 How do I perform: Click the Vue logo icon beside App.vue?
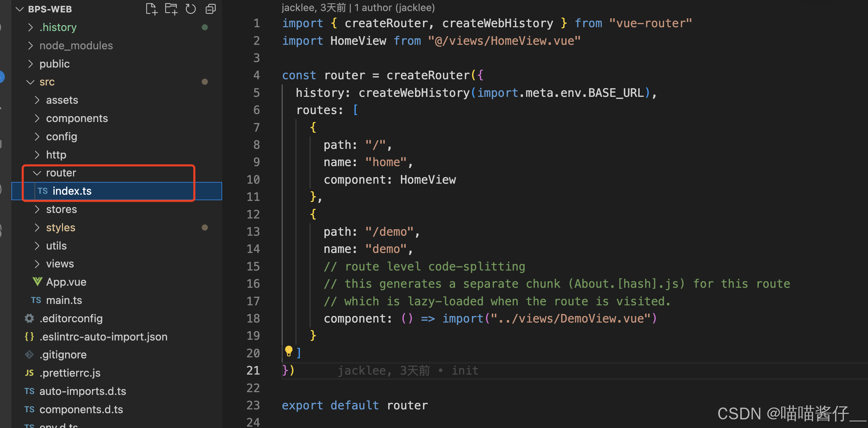click(38, 282)
